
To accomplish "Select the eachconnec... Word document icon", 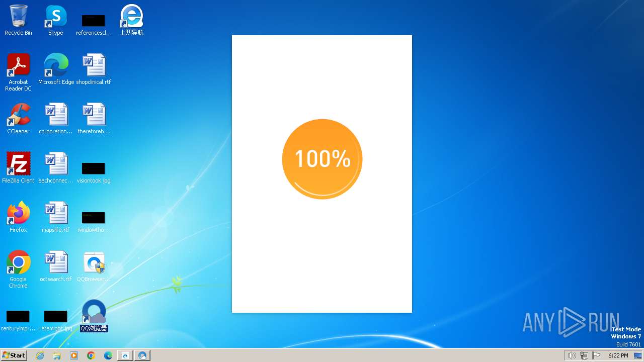I will (x=56, y=168).
